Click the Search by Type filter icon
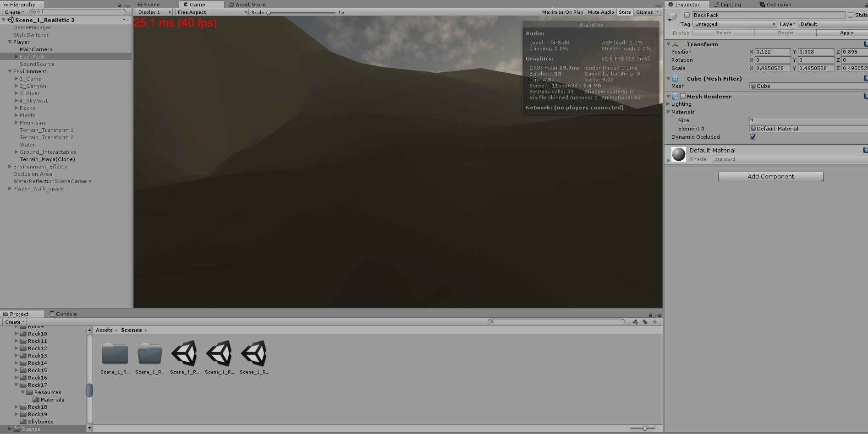The height and width of the screenshot is (434, 868). pos(635,322)
